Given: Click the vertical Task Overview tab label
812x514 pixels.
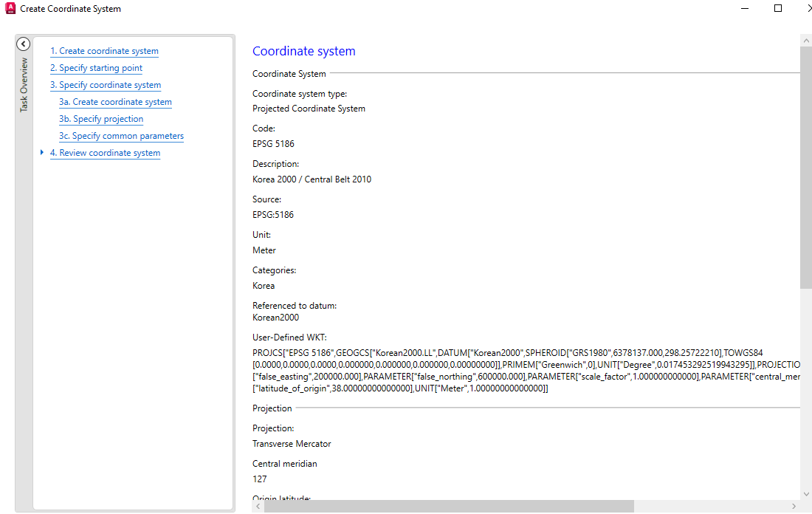Looking at the screenshot, I should (24, 85).
